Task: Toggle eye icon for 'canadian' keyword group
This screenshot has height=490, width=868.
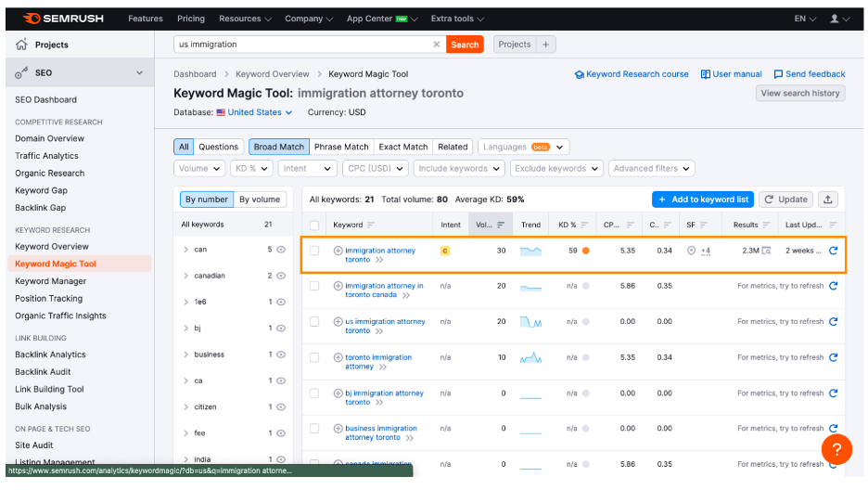Action: click(x=281, y=276)
